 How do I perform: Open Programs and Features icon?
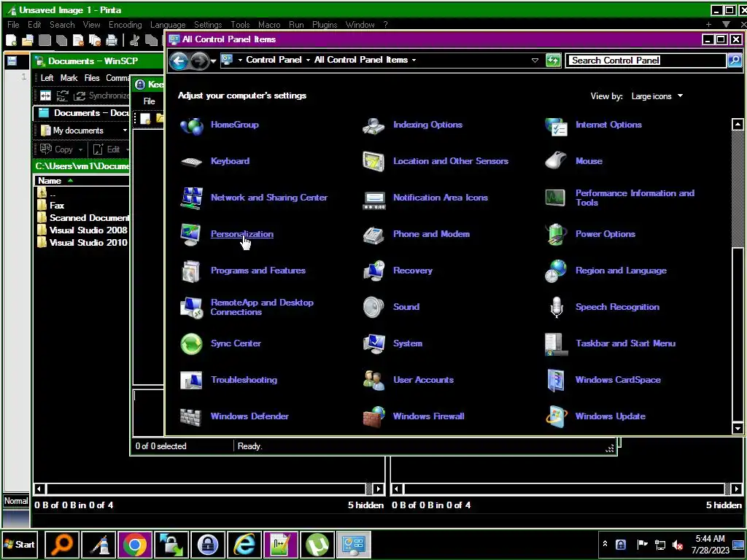[x=192, y=271]
